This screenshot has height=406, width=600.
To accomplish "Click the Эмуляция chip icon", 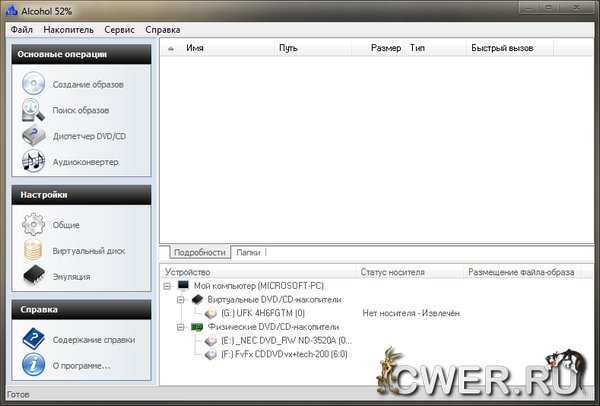I will point(34,275).
